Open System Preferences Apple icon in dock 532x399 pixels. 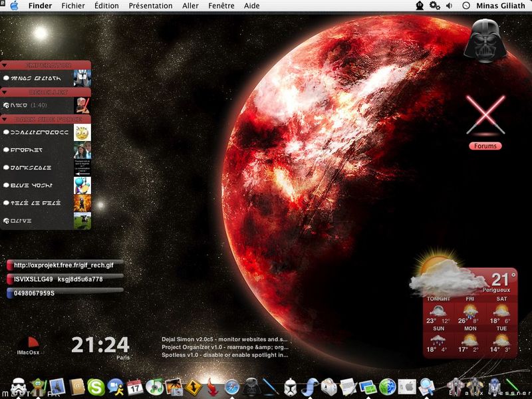point(407,387)
